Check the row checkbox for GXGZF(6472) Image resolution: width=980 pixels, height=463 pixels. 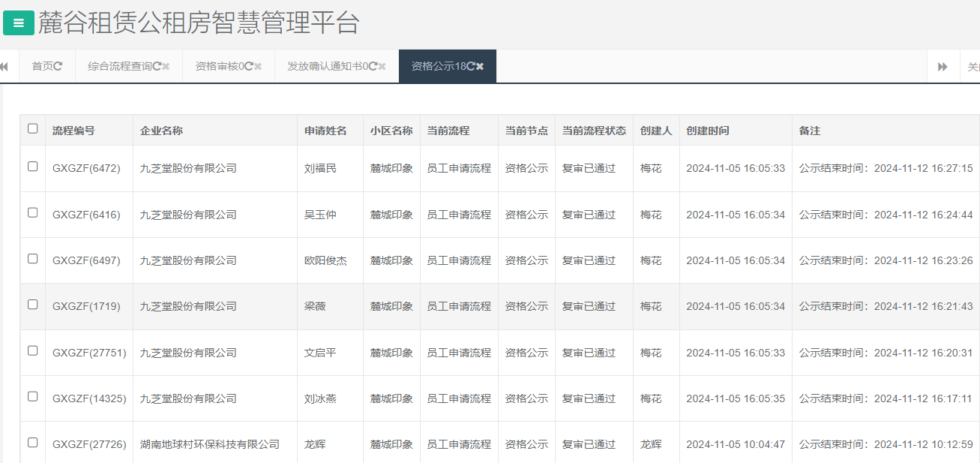(x=32, y=167)
